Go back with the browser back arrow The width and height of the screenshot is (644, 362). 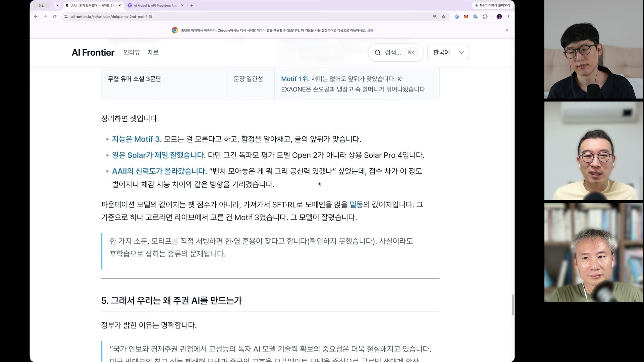coord(36,16)
